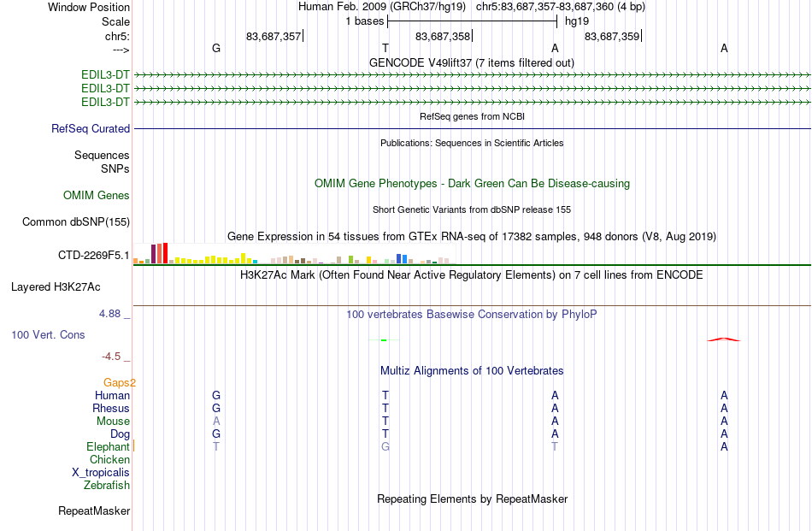Click the CTD-2269F5.1 gene label
Screen dimensions: 812x531
click(x=94, y=255)
